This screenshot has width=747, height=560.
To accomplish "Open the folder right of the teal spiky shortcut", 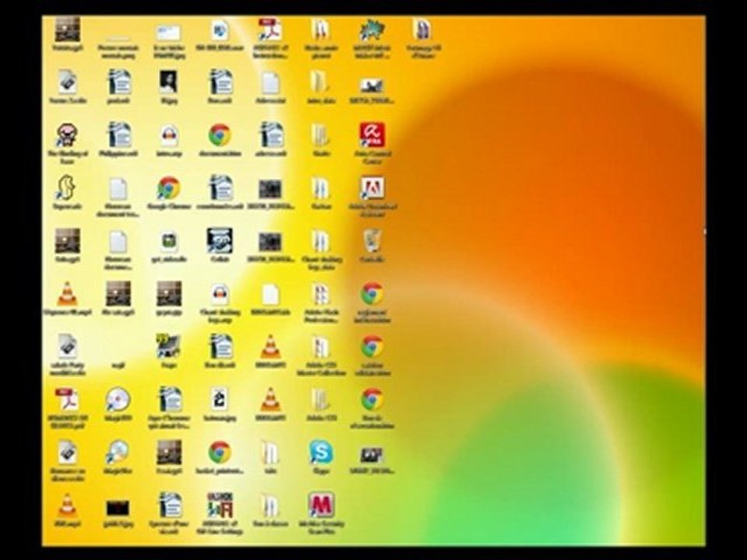I will pyautogui.click(x=423, y=30).
